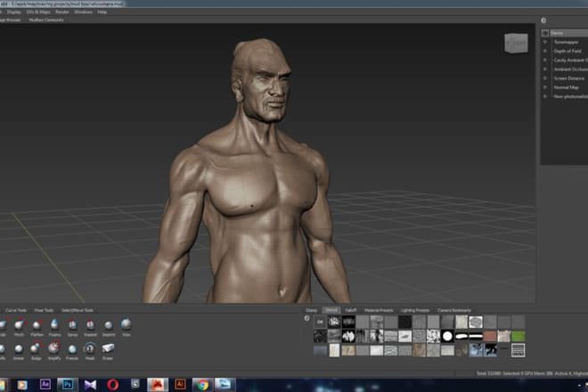Select the Bulge sculpt tool
Screen dimensions: 588x392
pyautogui.click(x=36, y=349)
